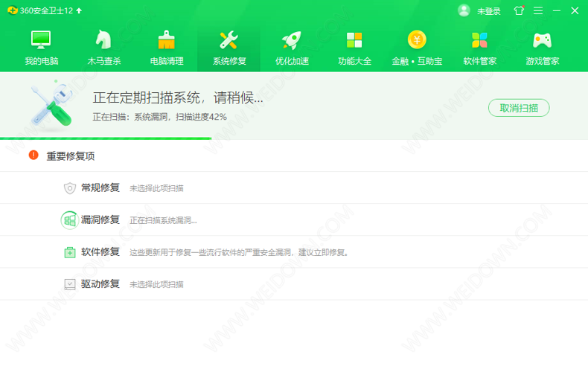Click the 软件修复 description about 严重安全漏洞

(239, 252)
